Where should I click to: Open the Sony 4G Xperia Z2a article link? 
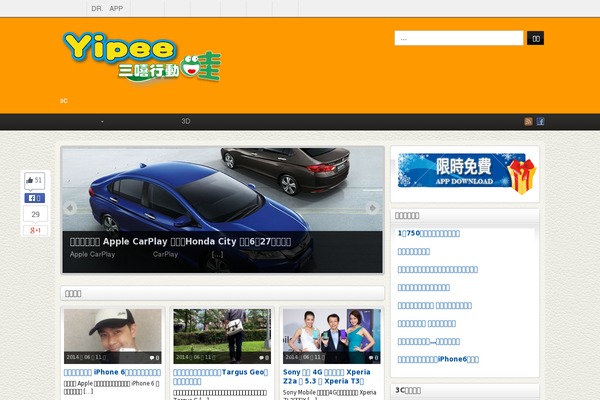326,377
